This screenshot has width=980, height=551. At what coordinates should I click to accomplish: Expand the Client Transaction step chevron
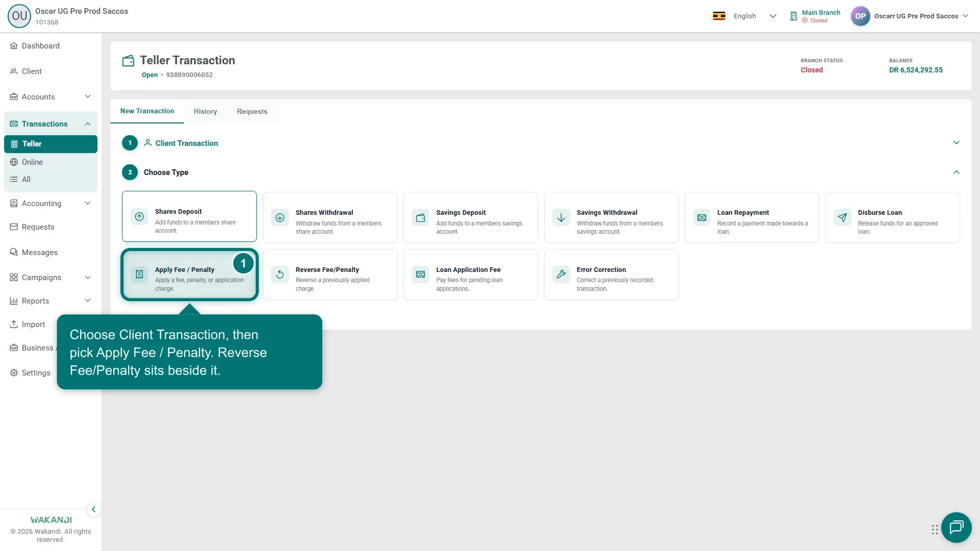(x=957, y=143)
